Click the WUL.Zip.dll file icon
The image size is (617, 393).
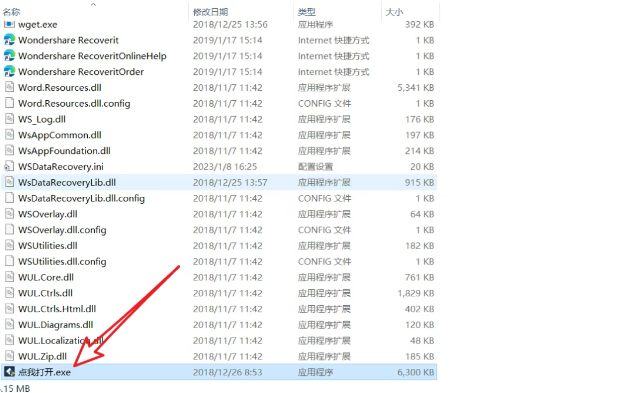9,356
